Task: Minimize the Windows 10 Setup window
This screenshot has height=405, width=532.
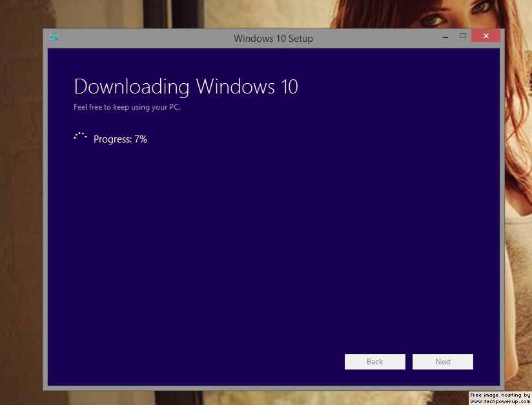Action: click(445, 36)
